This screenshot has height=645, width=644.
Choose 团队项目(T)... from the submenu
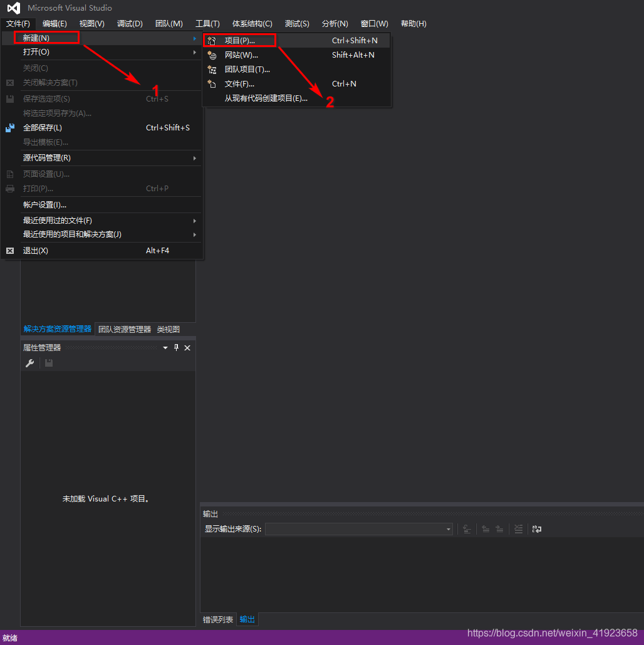(x=296, y=69)
